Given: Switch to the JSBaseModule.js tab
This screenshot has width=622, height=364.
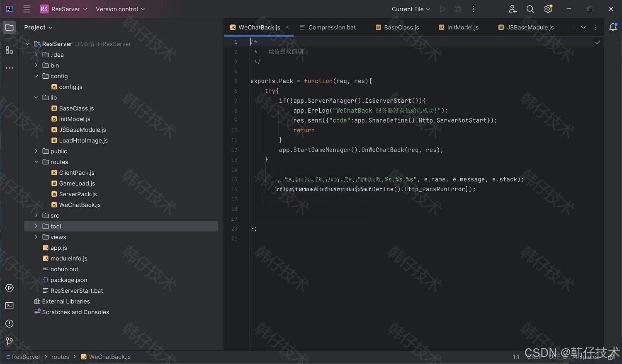Looking at the screenshot, I should pyautogui.click(x=526, y=27).
